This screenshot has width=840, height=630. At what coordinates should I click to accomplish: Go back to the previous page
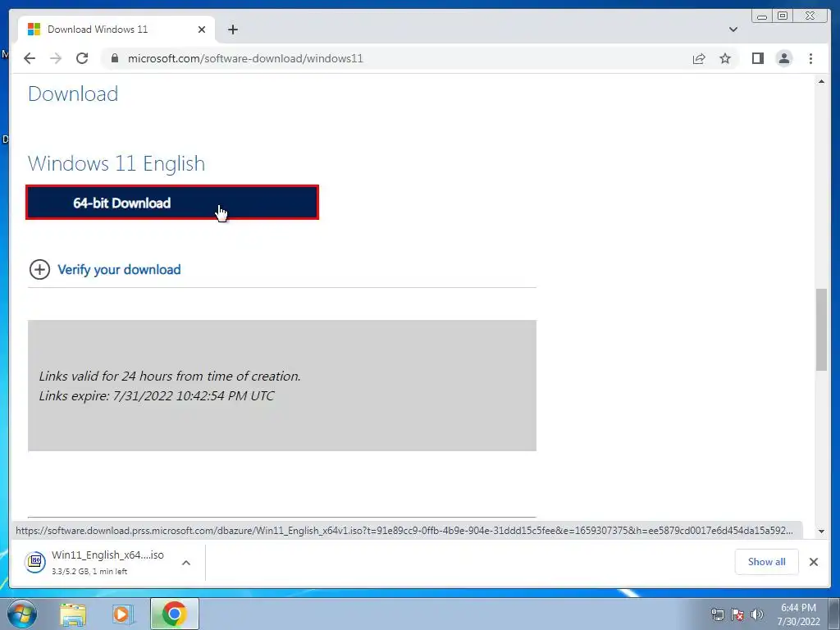point(30,58)
